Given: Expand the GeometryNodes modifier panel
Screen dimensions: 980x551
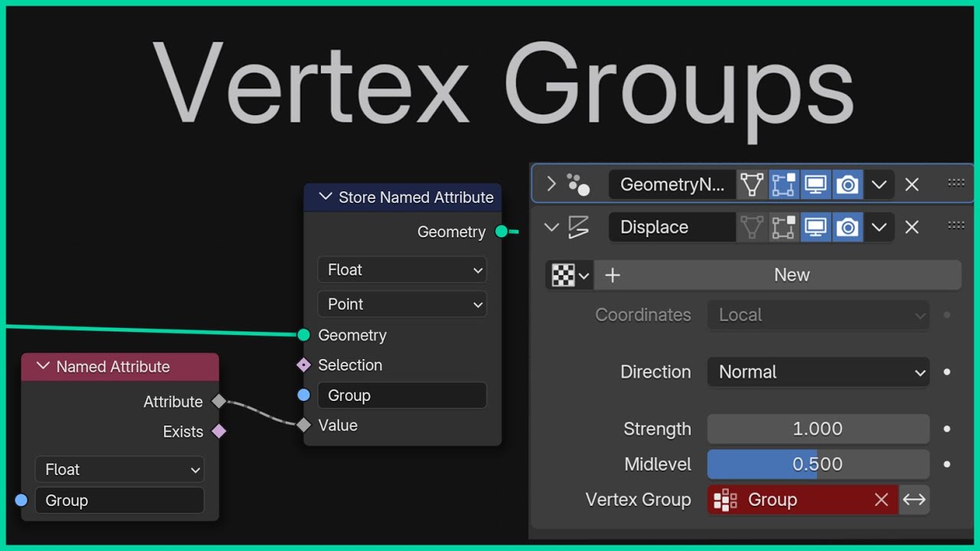Looking at the screenshot, I should click(x=551, y=184).
